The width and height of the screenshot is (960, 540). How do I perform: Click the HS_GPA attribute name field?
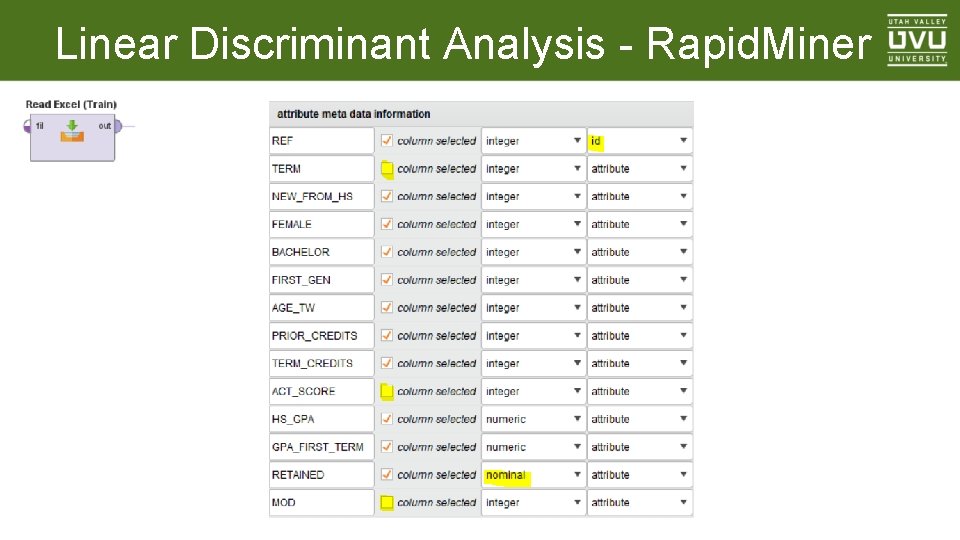coord(321,419)
